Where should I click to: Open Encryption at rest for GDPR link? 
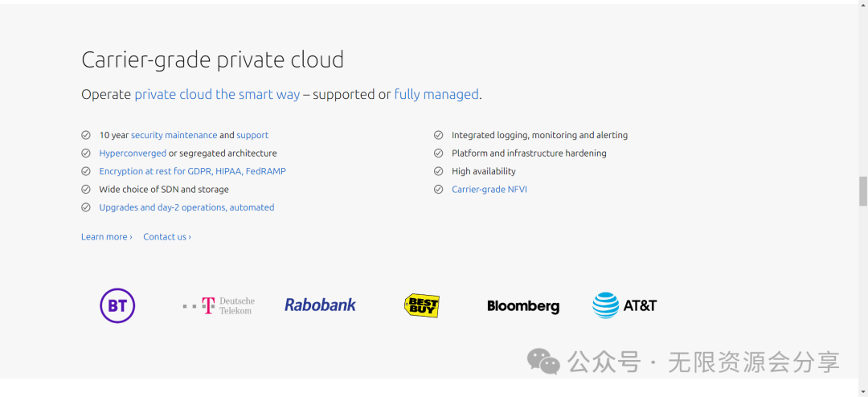pos(193,172)
